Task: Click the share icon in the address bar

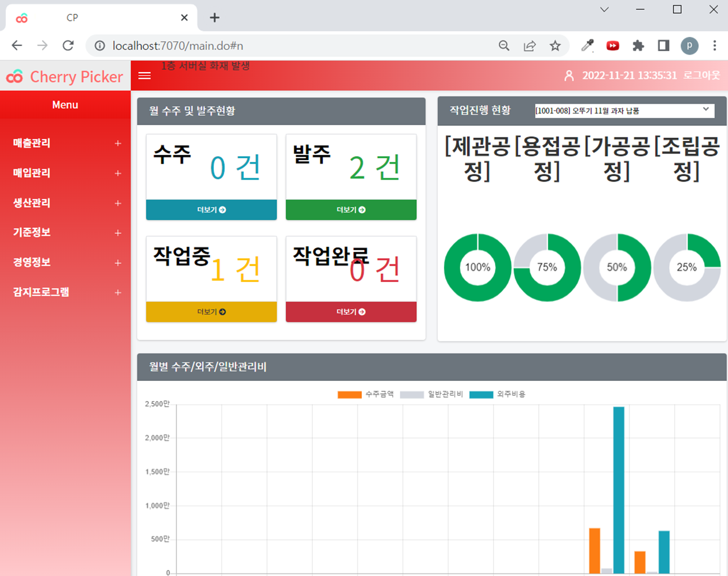Action: 530,46
